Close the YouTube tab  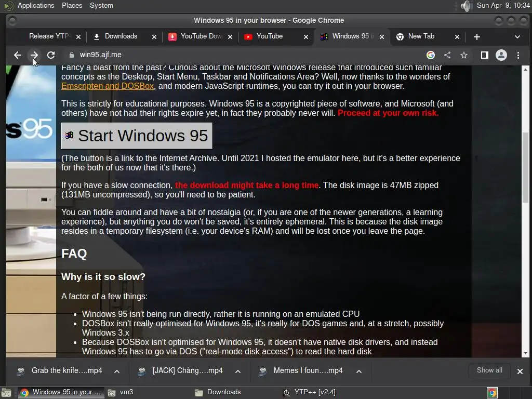click(306, 37)
